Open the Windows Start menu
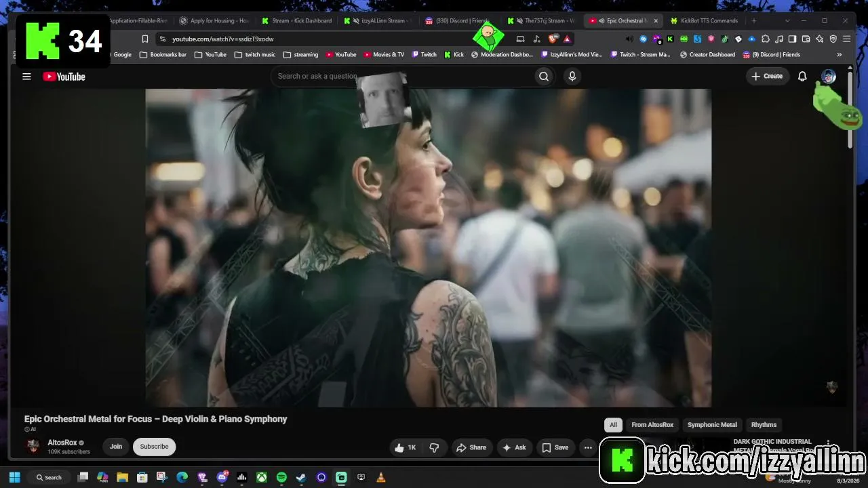This screenshot has width=868, height=488. (x=14, y=477)
